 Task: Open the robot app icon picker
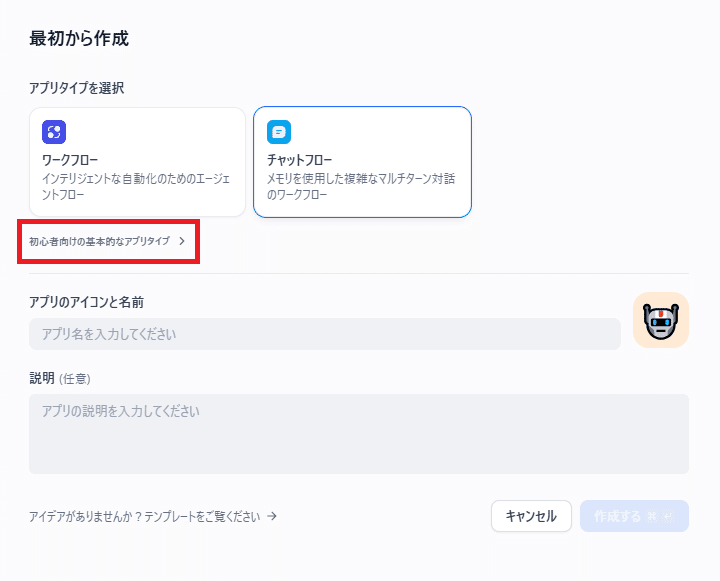(x=660, y=320)
